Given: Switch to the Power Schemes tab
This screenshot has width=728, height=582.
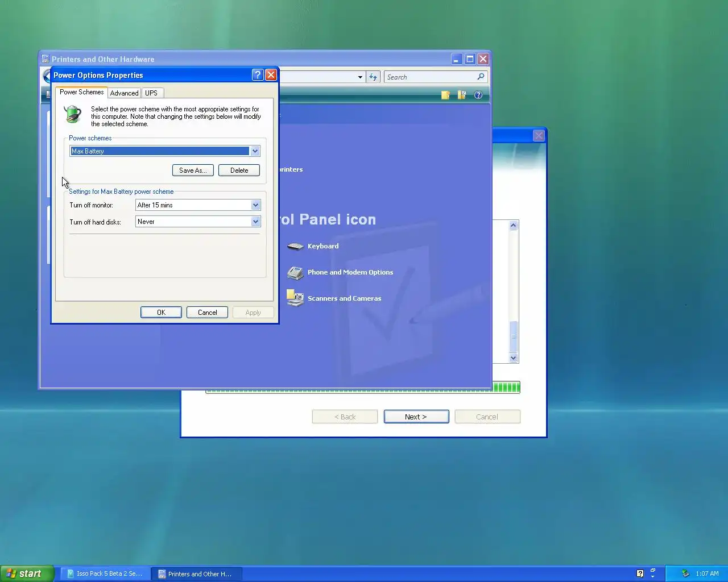Looking at the screenshot, I should coord(81,92).
